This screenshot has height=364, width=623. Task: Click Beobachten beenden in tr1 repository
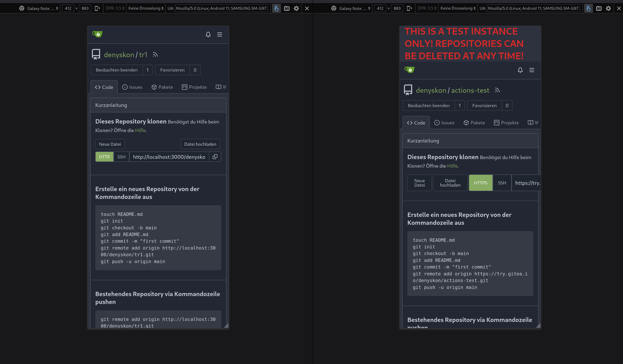(117, 70)
